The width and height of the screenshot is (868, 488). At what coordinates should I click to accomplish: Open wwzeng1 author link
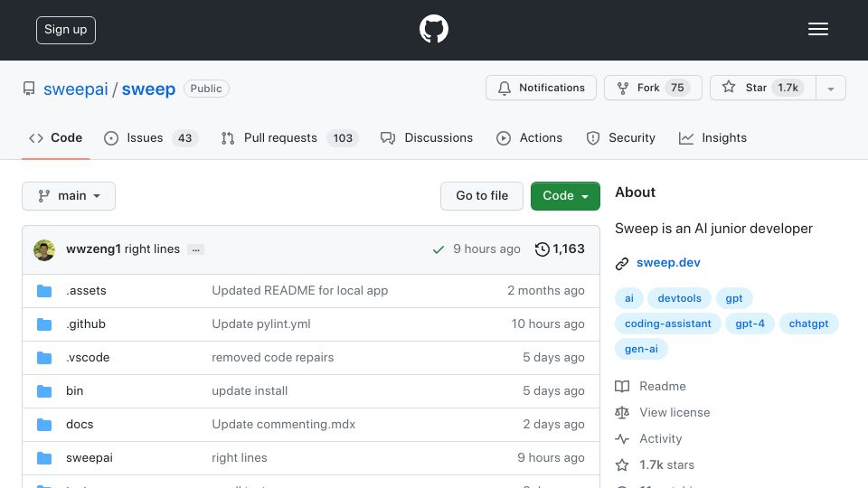[93, 249]
